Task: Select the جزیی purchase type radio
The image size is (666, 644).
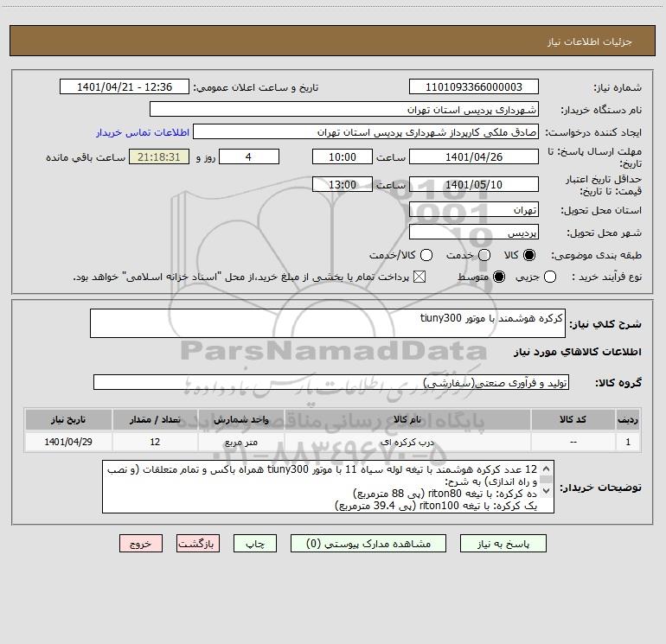Action: 550,277
